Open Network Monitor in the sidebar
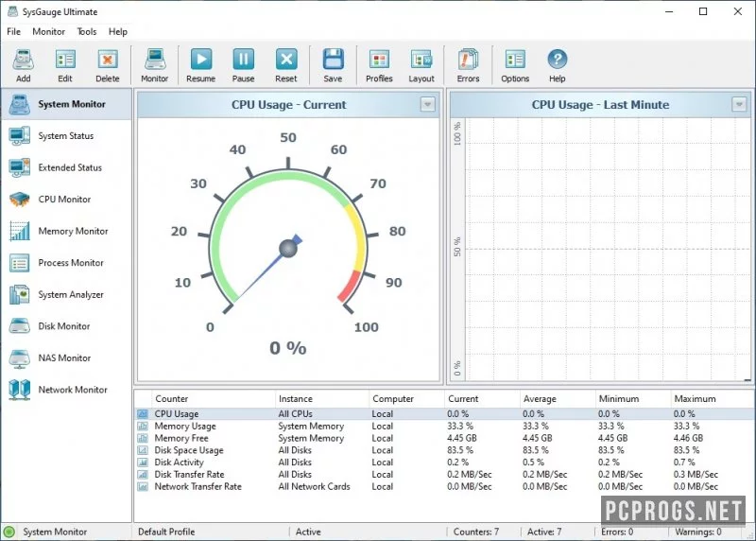 coord(66,390)
